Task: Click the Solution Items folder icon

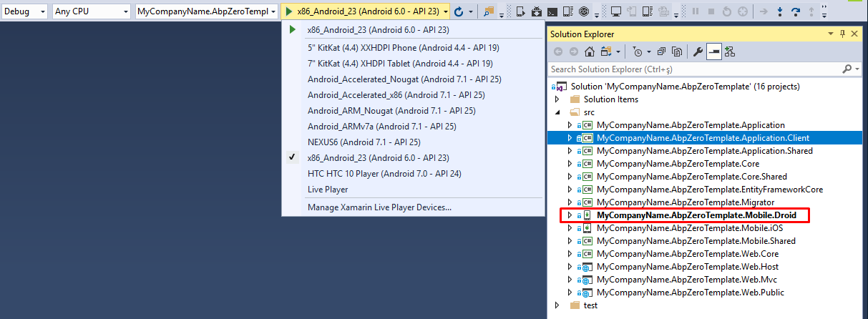Action: click(x=575, y=99)
